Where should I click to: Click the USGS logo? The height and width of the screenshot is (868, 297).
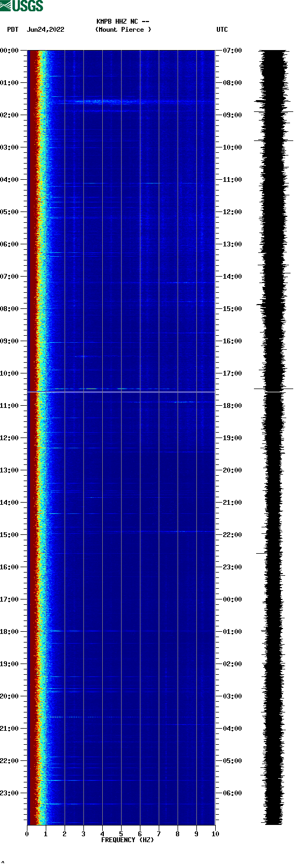click(22, 6)
